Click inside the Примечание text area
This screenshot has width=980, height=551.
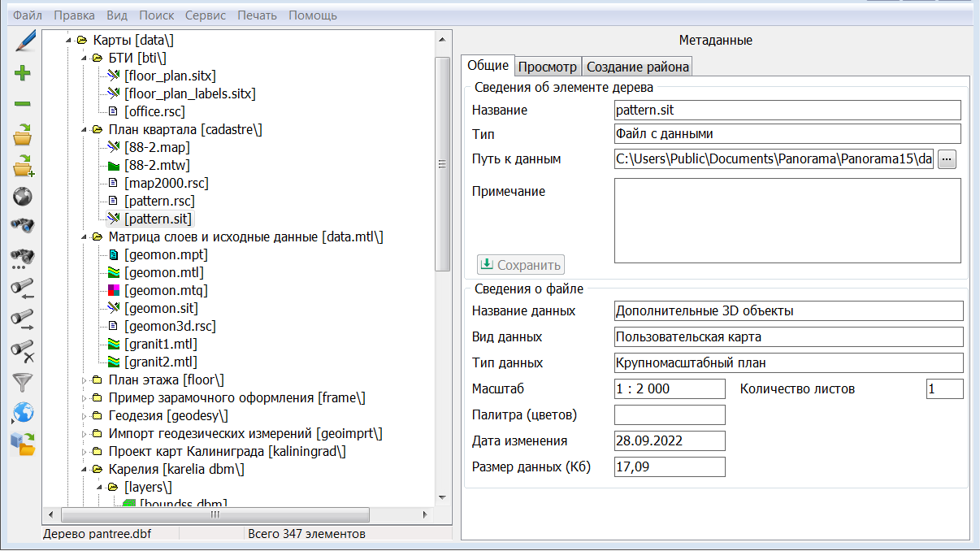[x=787, y=220]
